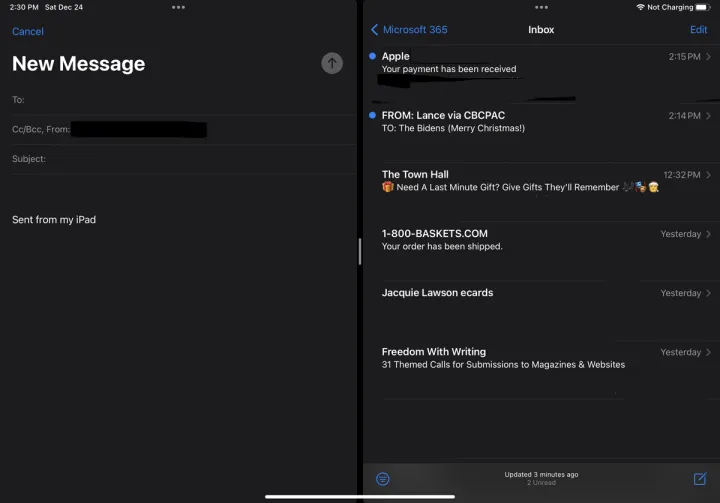Image resolution: width=720 pixels, height=503 pixels.
Task: Expand Freedom With Writing message chevron
Action: [708, 352]
